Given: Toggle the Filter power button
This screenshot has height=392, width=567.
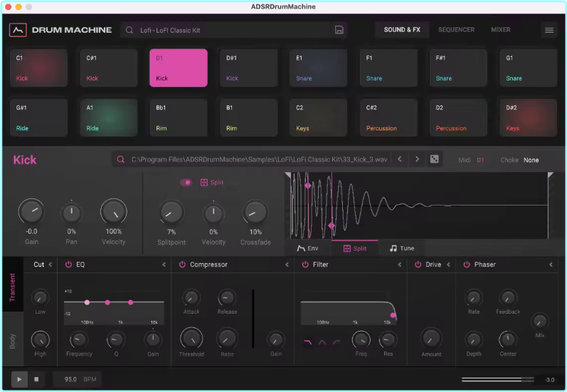Looking at the screenshot, I should point(305,265).
